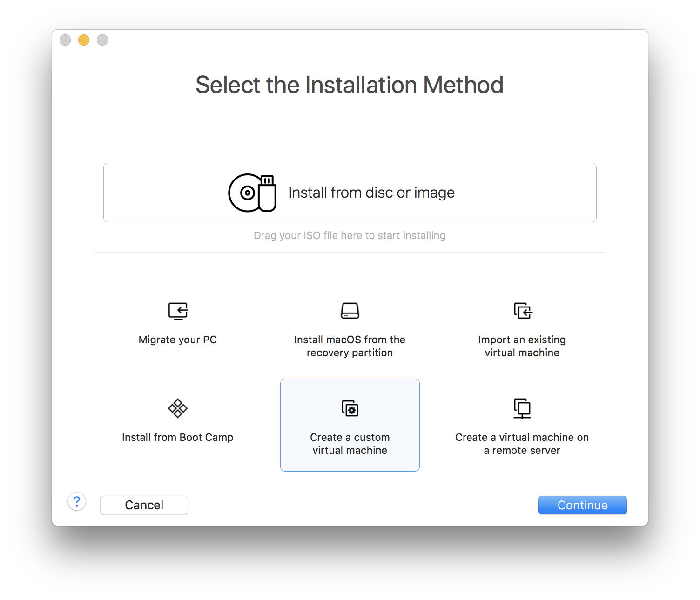
Task: Click the Select the Installation Method heading
Action: [350, 85]
